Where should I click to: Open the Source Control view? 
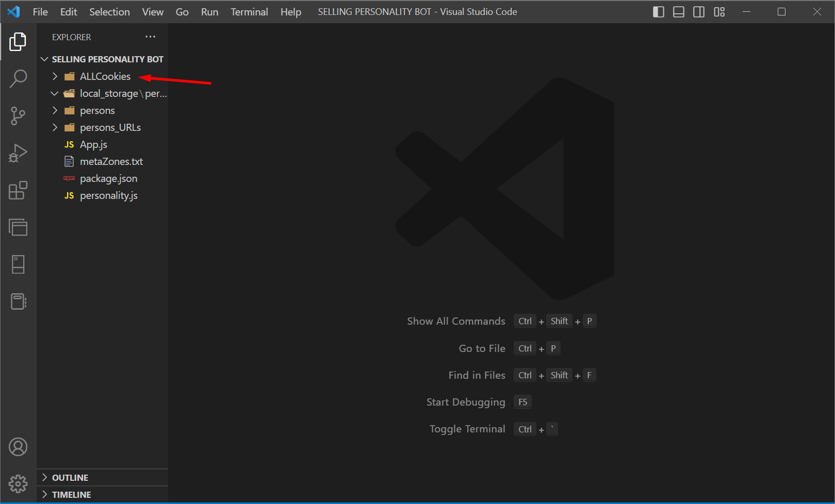[18, 116]
